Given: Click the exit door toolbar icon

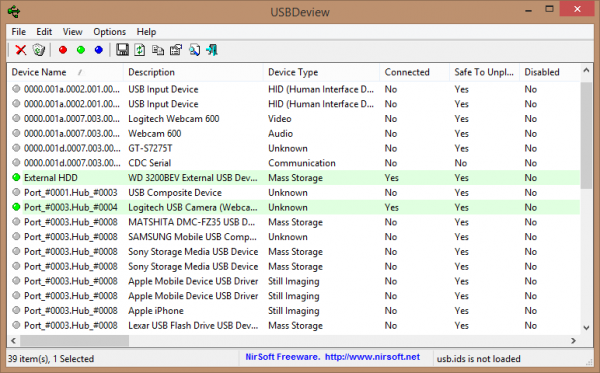Looking at the screenshot, I should point(212,50).
